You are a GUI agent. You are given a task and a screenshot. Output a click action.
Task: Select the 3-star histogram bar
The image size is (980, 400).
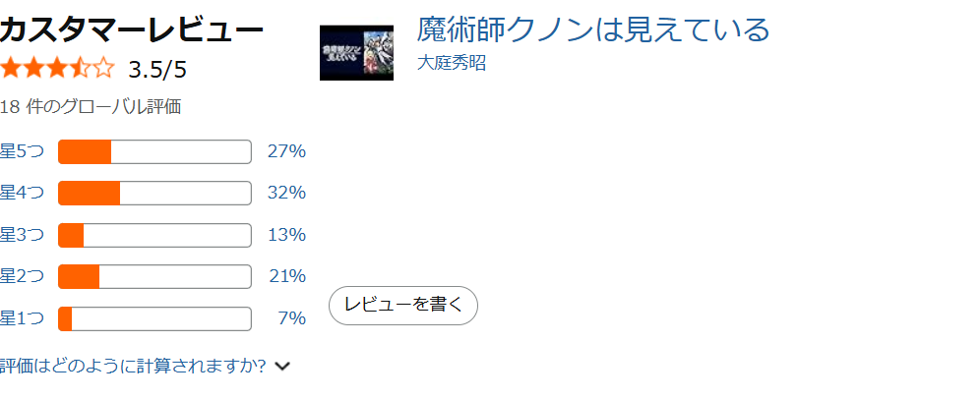pyautogui.click(x=154, y=236)
